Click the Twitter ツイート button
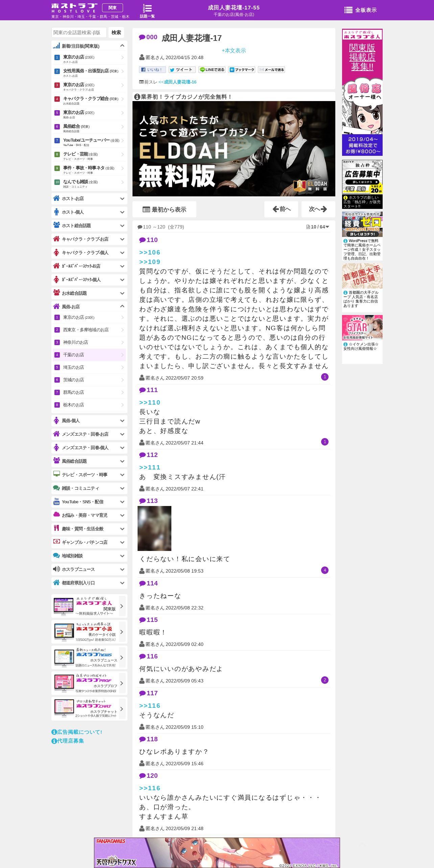This screenshot has height=868, width=434. 182,70
